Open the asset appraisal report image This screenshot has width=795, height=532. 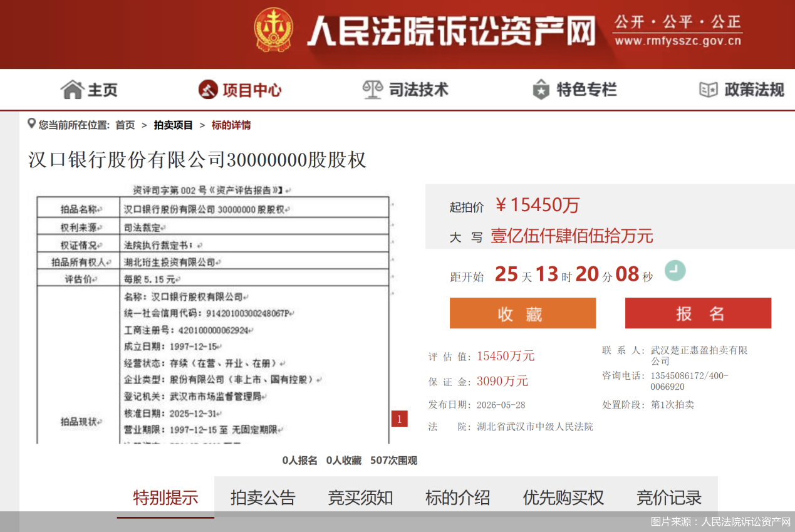[213, 314]
